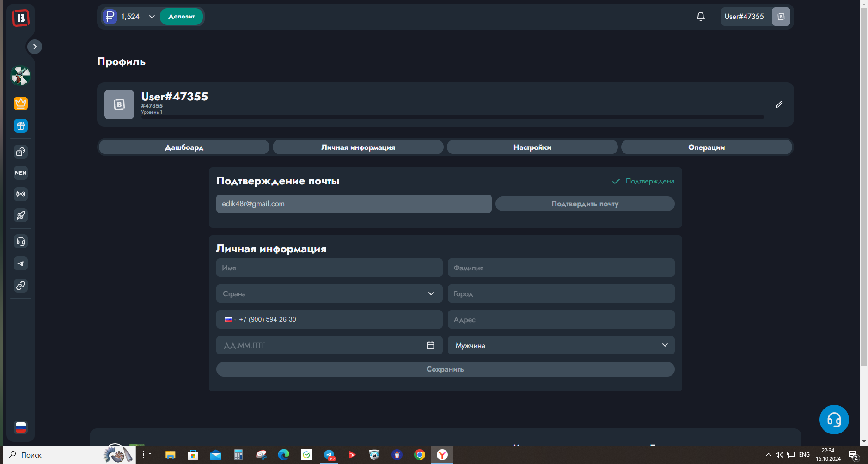
Task: Click the rocket icon in sidebar
Action: coord(21,215)
